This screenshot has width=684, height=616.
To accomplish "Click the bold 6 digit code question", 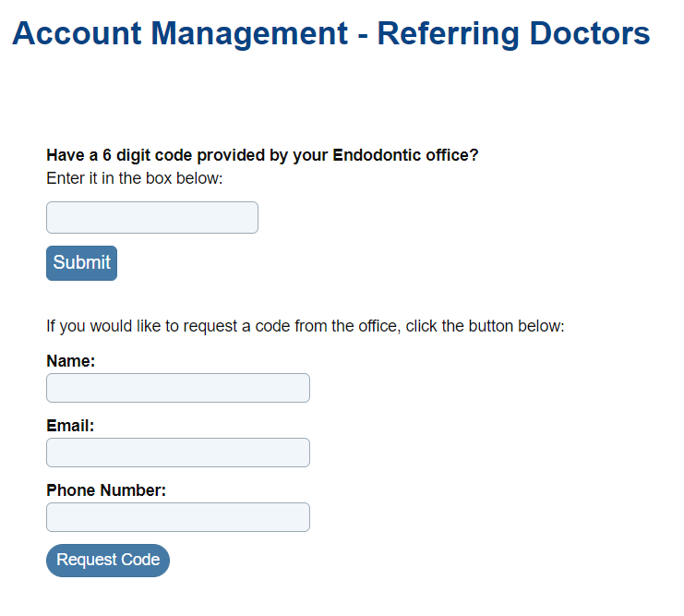I will click(x=262, y=155).
